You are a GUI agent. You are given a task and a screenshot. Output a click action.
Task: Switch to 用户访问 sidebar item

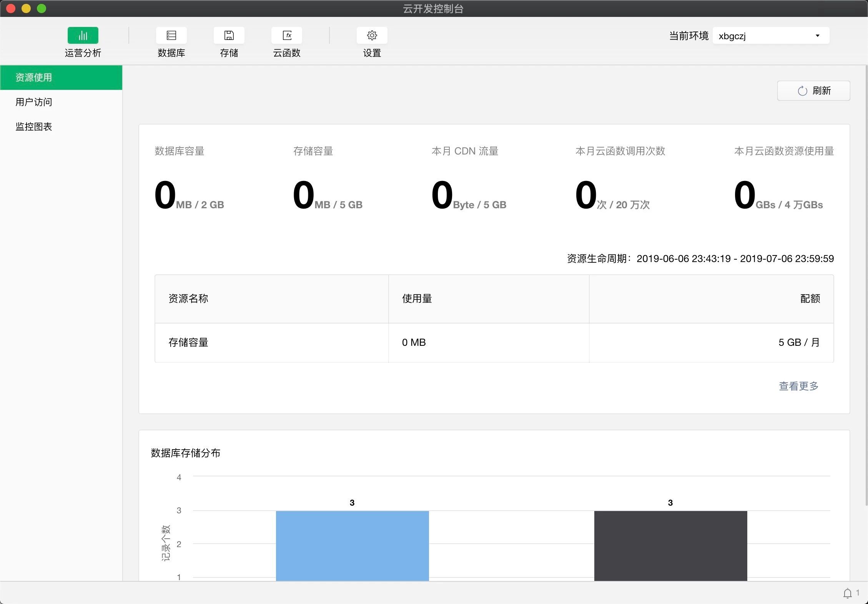click(x=34, y=102)
